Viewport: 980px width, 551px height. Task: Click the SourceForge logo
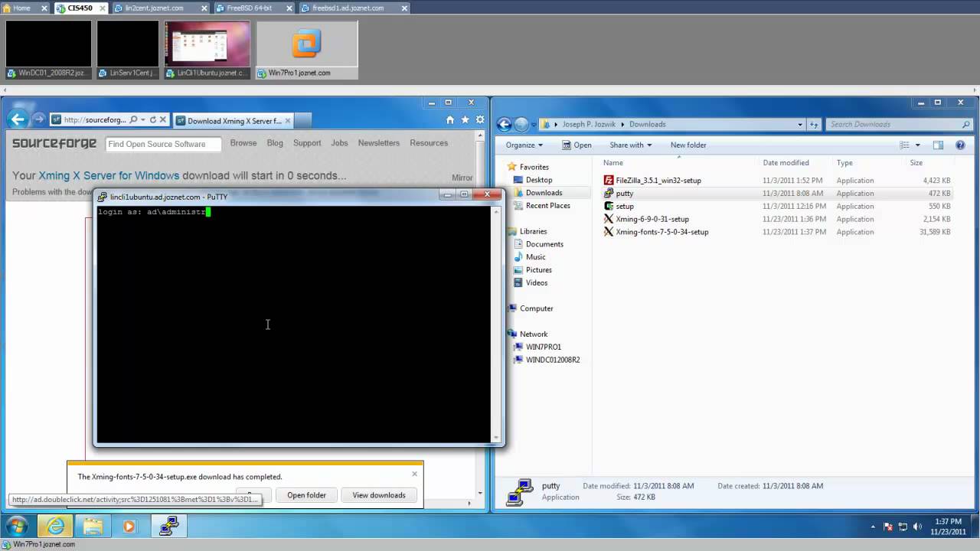click(54, 143)
